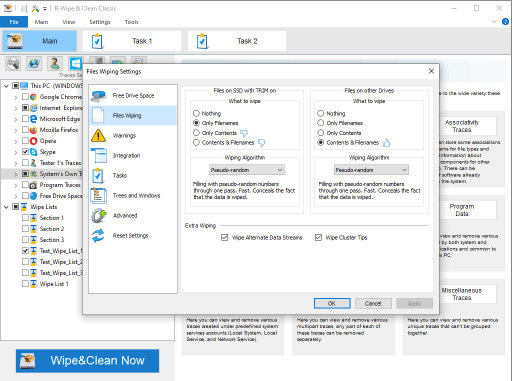Open the Main ribbon menu

click(41, 22)
